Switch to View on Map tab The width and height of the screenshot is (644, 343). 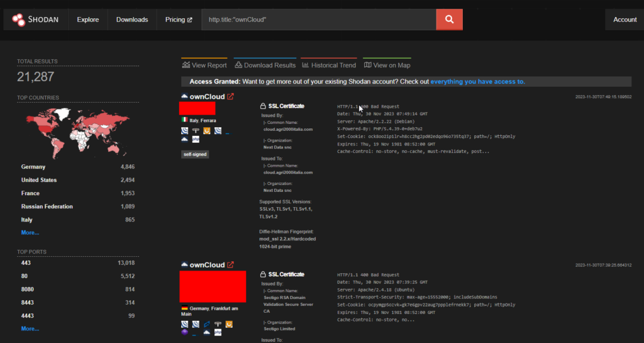point(387,65)
